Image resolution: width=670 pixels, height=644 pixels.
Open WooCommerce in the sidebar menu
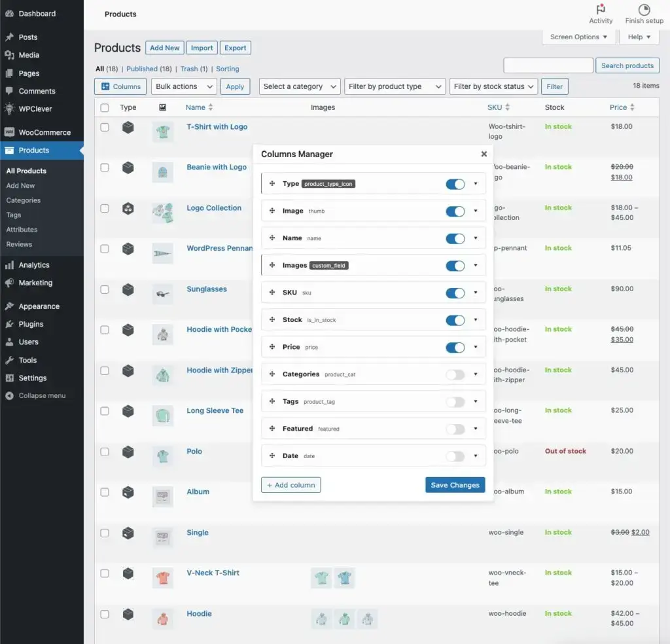point(44,132)
